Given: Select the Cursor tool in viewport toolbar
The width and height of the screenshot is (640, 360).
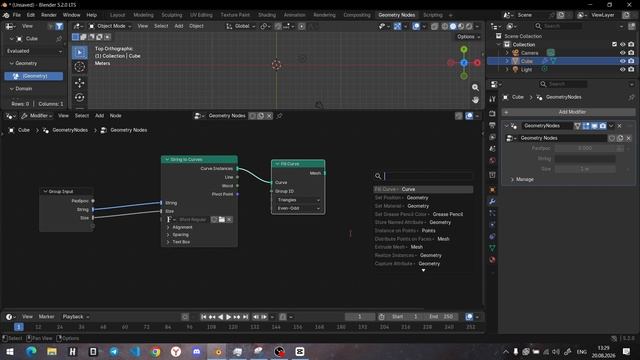Looking at the screenshot, I should (x=80, y=67).
